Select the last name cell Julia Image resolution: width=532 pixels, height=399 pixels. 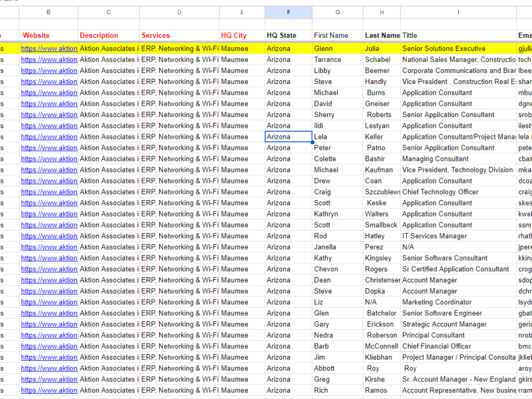(x=381, y=48)
